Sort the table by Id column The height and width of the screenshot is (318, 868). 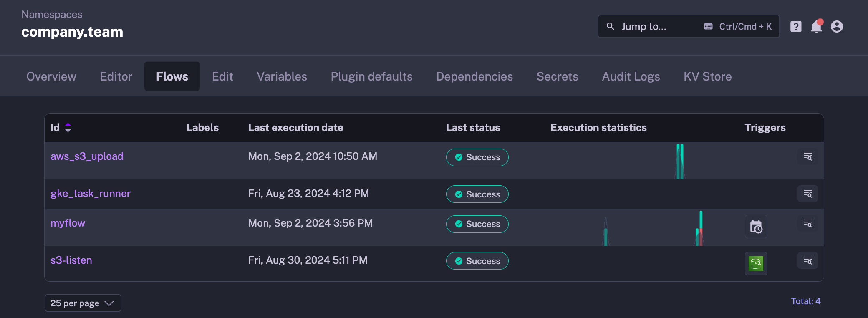(x=68, y=128)
